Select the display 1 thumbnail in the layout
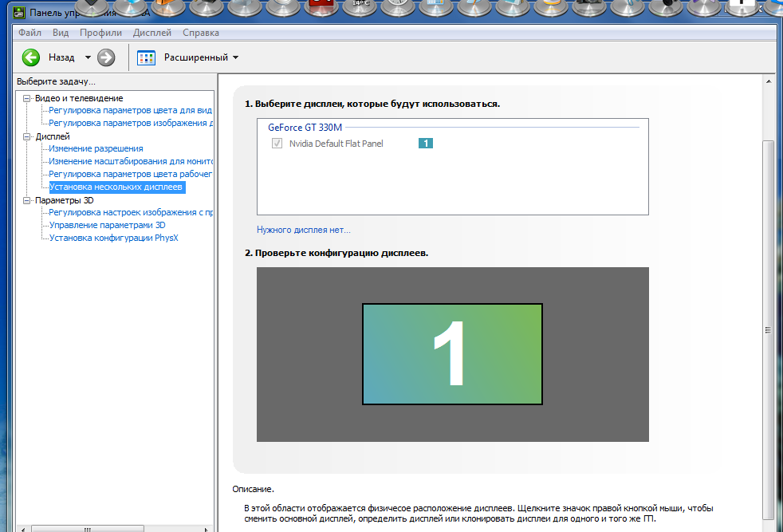Screen dimensions: 783x532 point(452,354)
